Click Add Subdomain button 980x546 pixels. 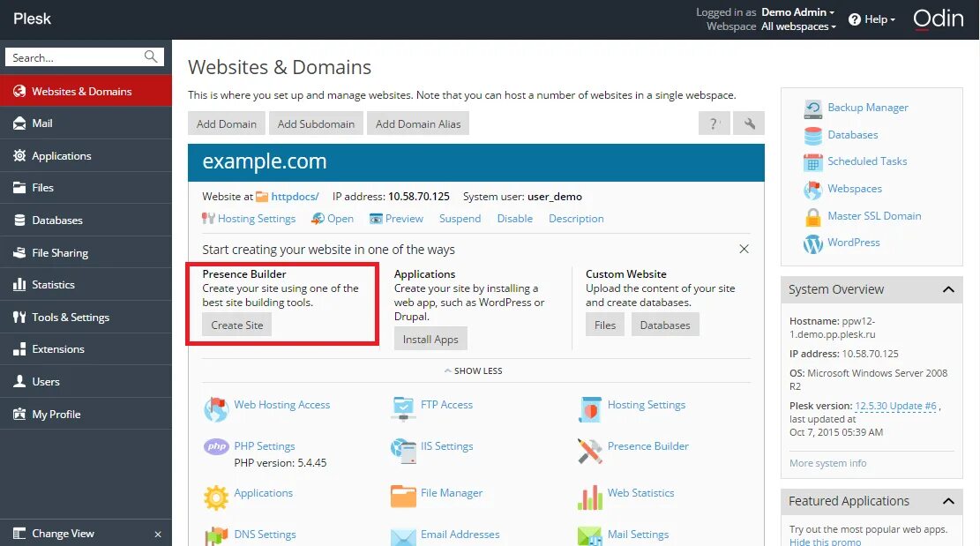(316, 123)
